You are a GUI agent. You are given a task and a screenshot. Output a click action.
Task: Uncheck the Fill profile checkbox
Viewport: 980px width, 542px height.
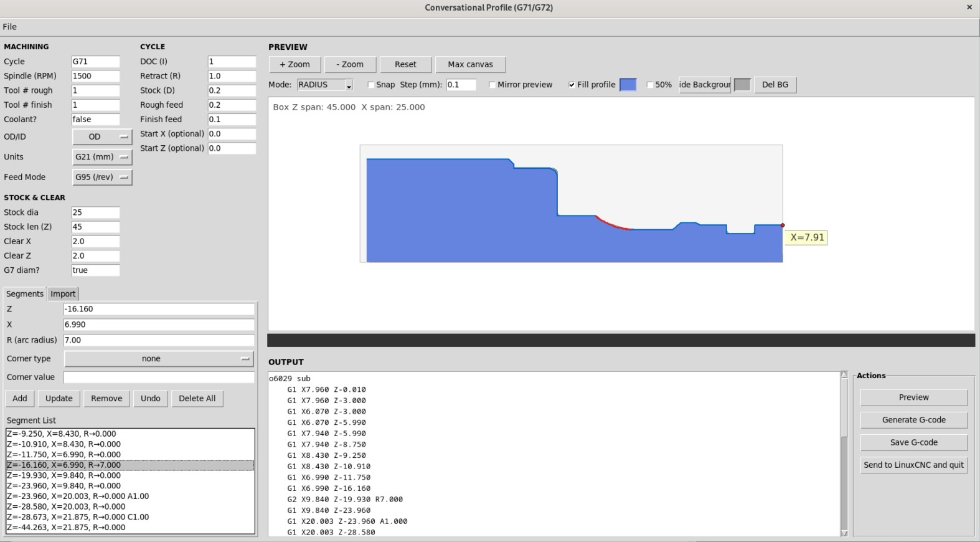(572, 85)
